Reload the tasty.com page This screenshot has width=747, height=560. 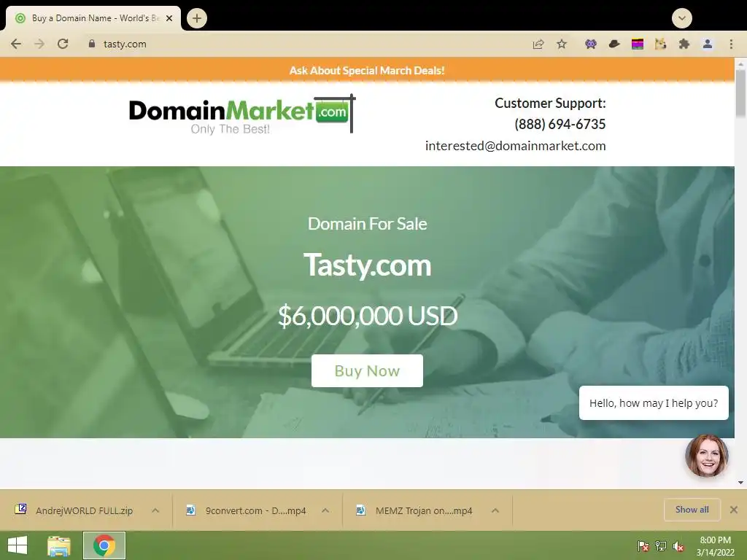click(63, 44)
